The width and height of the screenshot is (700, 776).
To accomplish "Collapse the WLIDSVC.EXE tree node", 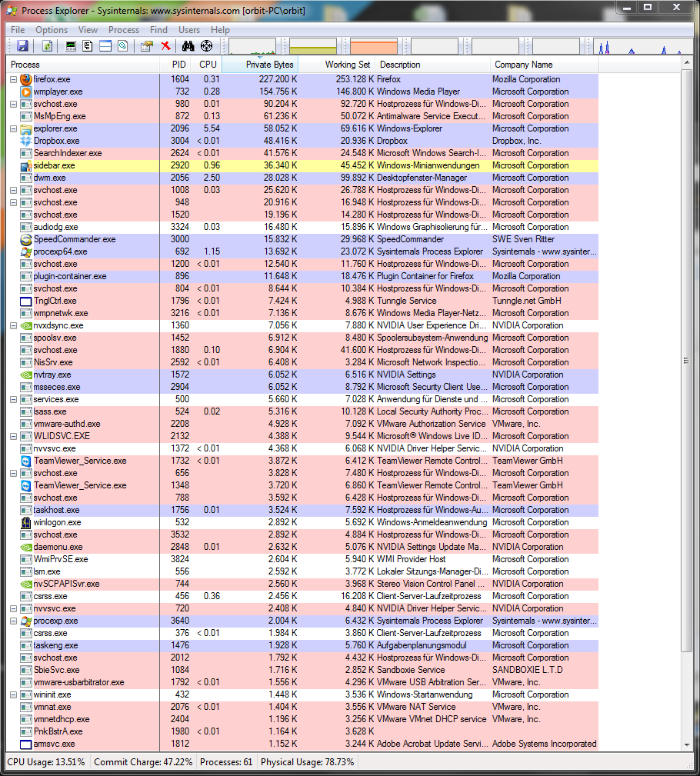I will tap(14, 436).
